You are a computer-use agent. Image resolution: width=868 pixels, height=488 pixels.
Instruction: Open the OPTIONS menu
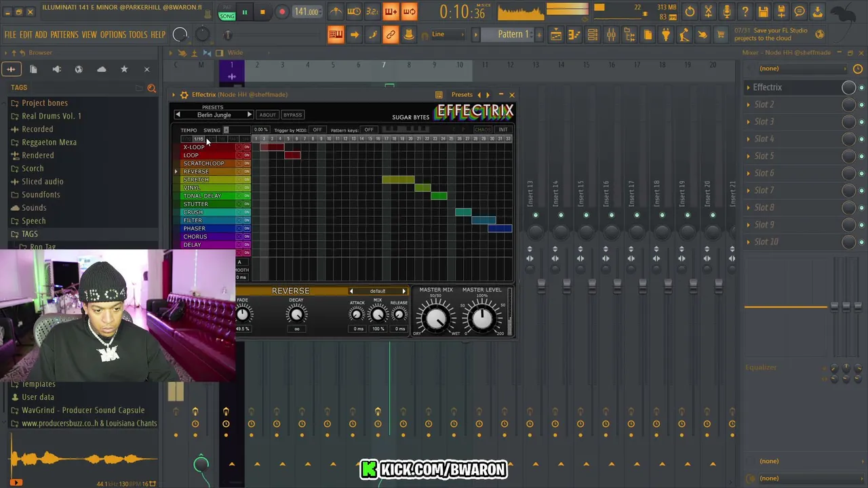(x=113, y=35)
